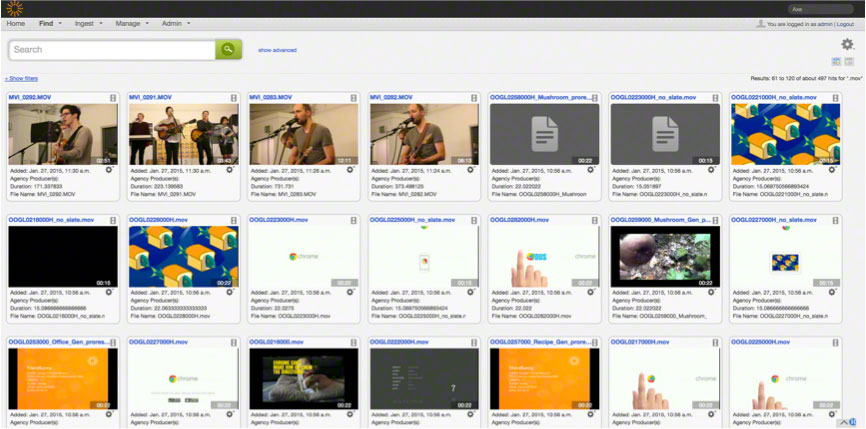Click the dark search box in top bar
The width and height of the screenshot is (866, 429).
click(x=820, y=9)
